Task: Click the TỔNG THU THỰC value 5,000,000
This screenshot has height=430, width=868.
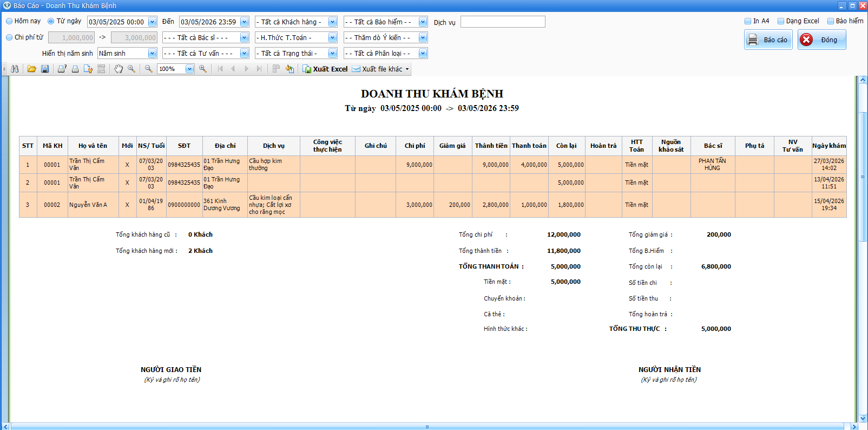Action: (716, 329)
